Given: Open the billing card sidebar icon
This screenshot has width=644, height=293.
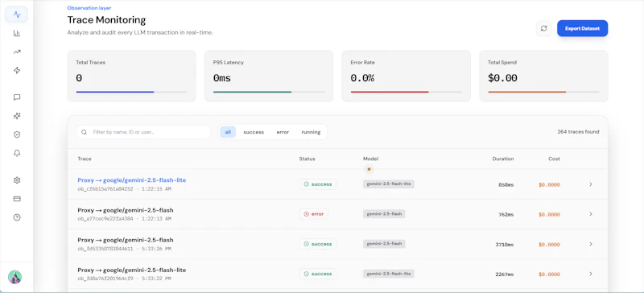Looking at the screenshot, I should click(x=17, y=199).
